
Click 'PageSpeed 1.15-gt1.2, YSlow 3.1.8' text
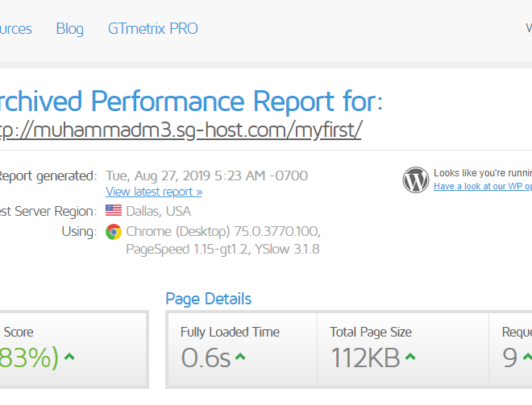tap(222, 250)
